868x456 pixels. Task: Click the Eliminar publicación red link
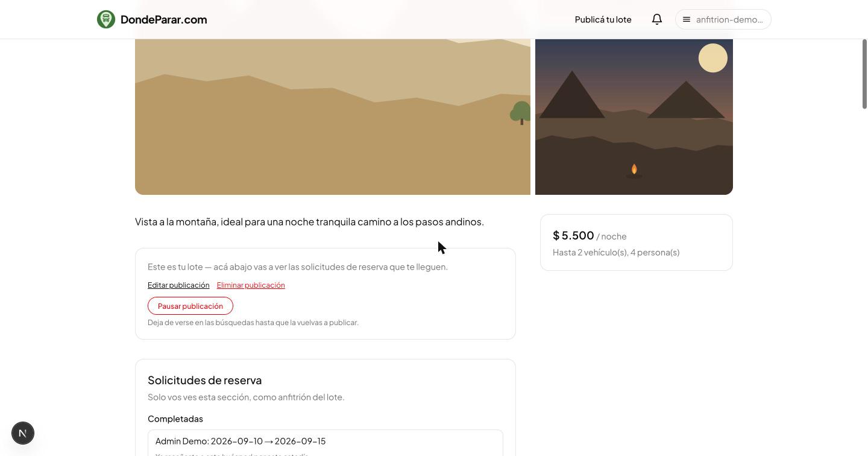pyautogui.click(x=251, y=285)
